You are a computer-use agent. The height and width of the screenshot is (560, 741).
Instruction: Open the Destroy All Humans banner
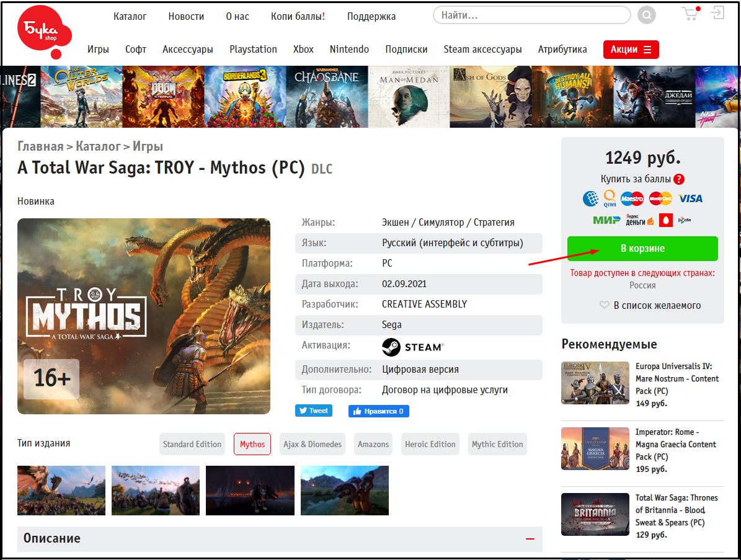click(572, 97)
